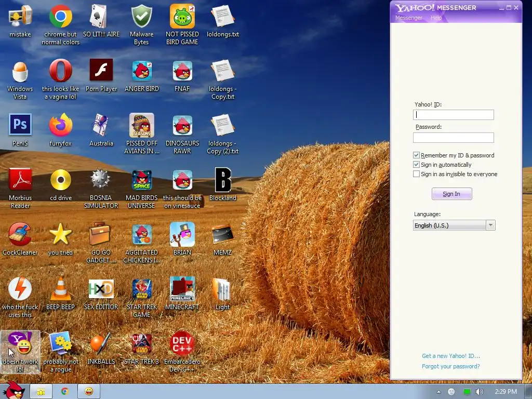
Task: Click the Chrome taskbar button
Action: [65, 392]
